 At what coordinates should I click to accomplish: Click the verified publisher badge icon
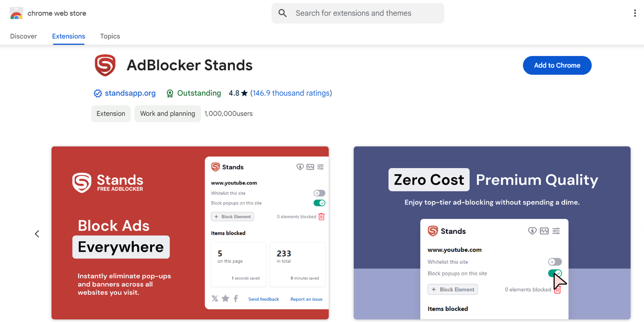point(98,93)
